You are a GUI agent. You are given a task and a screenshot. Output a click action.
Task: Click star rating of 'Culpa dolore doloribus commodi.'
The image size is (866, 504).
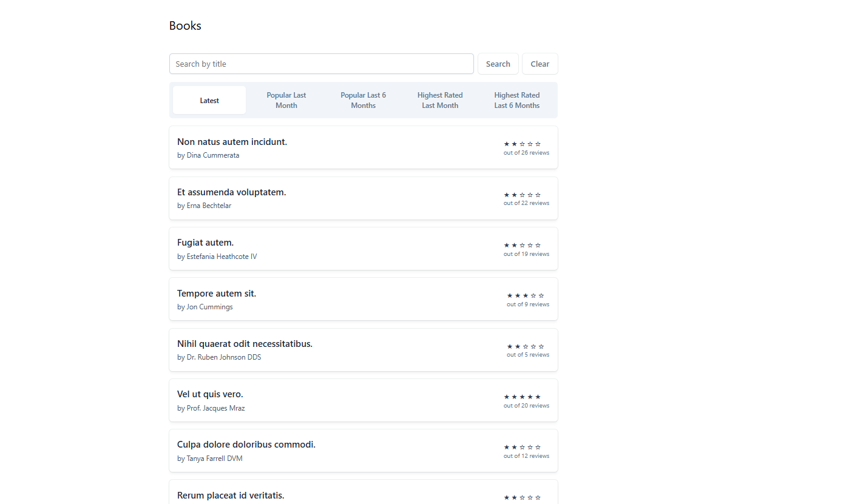point(522,447)
